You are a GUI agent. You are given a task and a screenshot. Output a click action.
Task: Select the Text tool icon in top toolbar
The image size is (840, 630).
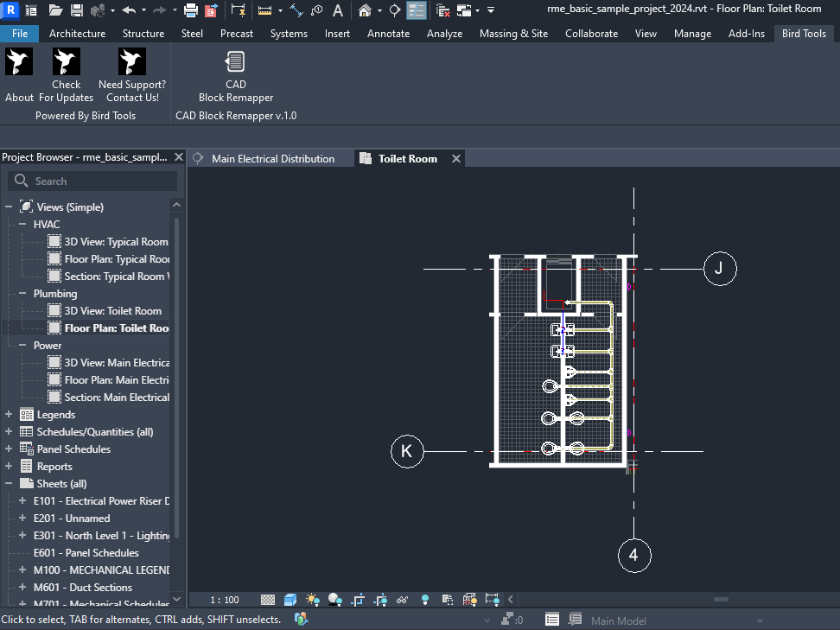coord(338,10)
